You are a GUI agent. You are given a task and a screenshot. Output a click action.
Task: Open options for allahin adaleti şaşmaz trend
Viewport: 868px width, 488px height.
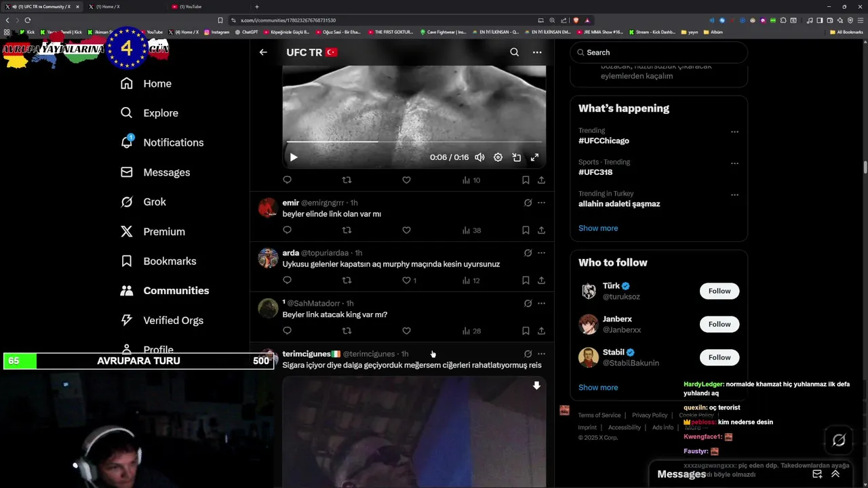(734, 195)
